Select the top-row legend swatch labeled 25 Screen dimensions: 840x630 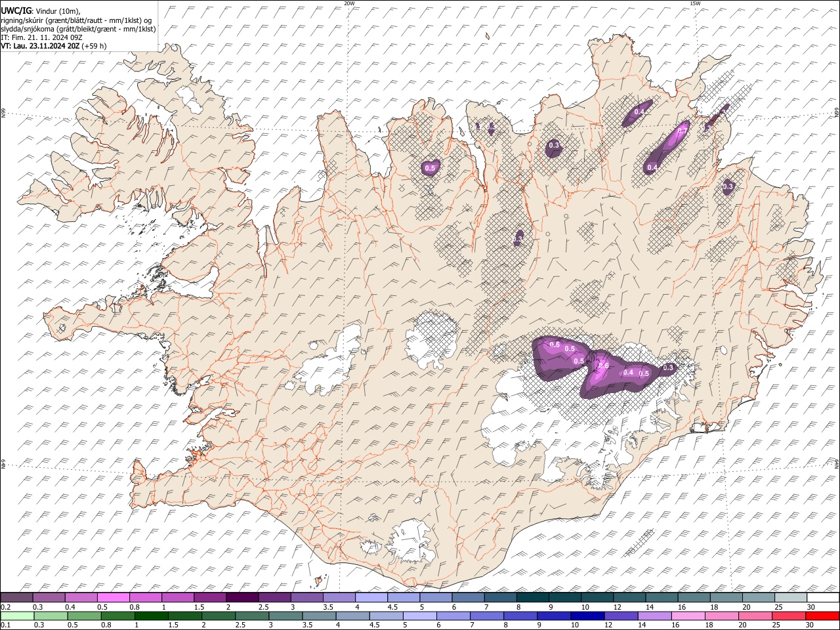(790, 597)
